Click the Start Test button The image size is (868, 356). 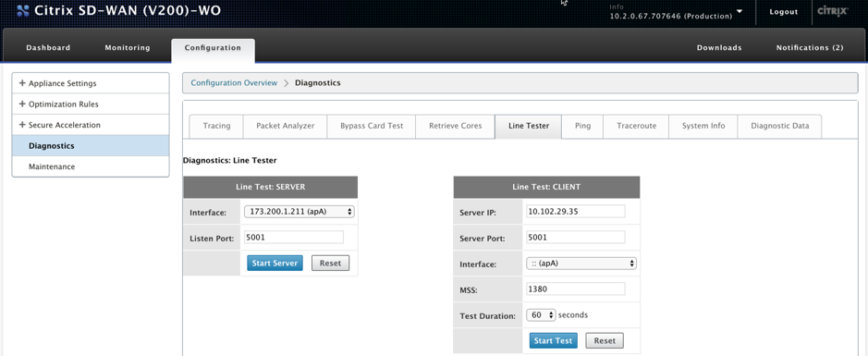coord(553,340)
